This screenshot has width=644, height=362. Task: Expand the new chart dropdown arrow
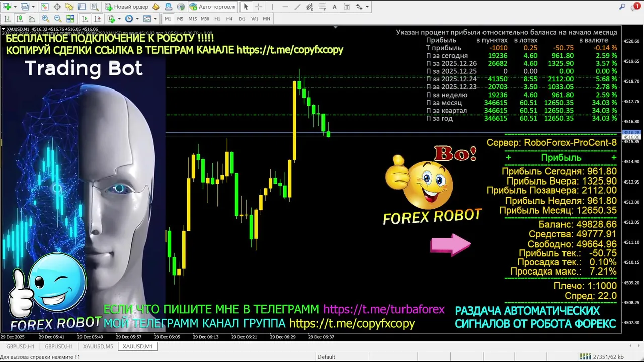15,7
